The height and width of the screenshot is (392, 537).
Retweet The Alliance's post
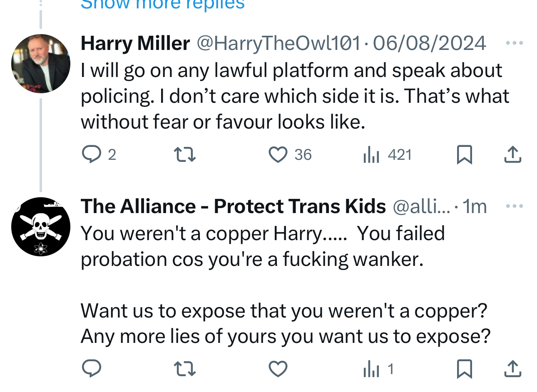[184, 369]
